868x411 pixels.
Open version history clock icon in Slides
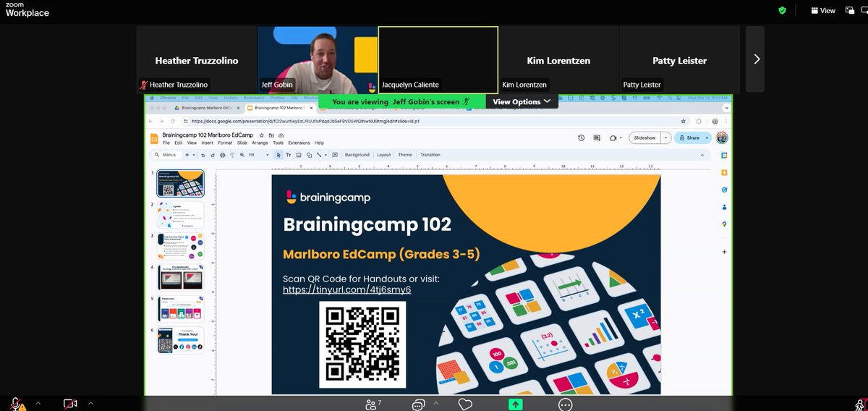(x=582, y=137)
